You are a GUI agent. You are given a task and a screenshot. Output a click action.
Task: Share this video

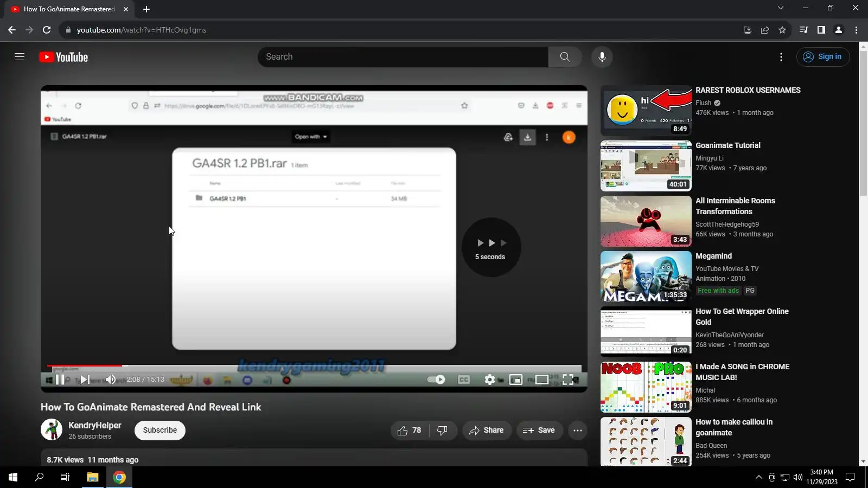(x=487, y=431)
